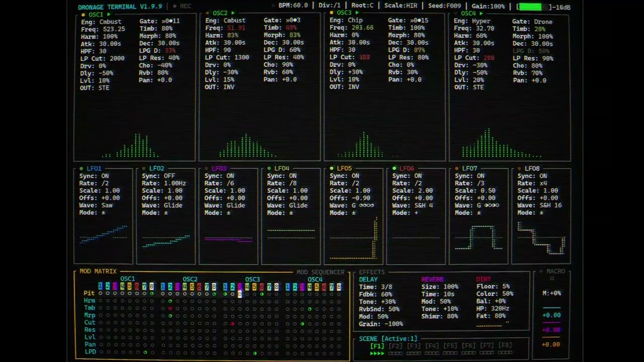Click green Pit node in OSC1 column 8

[x=151, y=294]
